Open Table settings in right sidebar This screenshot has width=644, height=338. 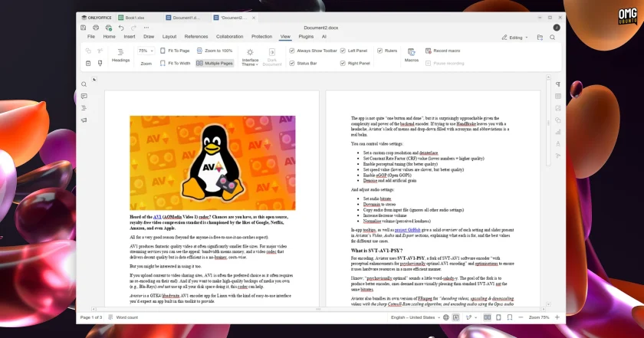(558, 96)
